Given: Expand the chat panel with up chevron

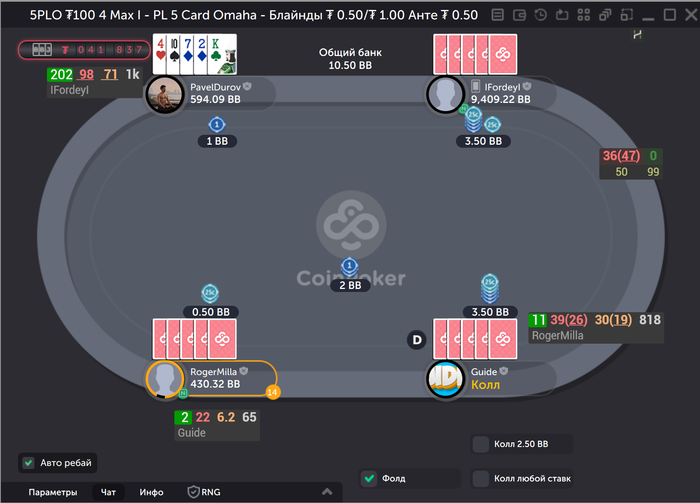Looking at the screenshot, I should click(327, 491).
